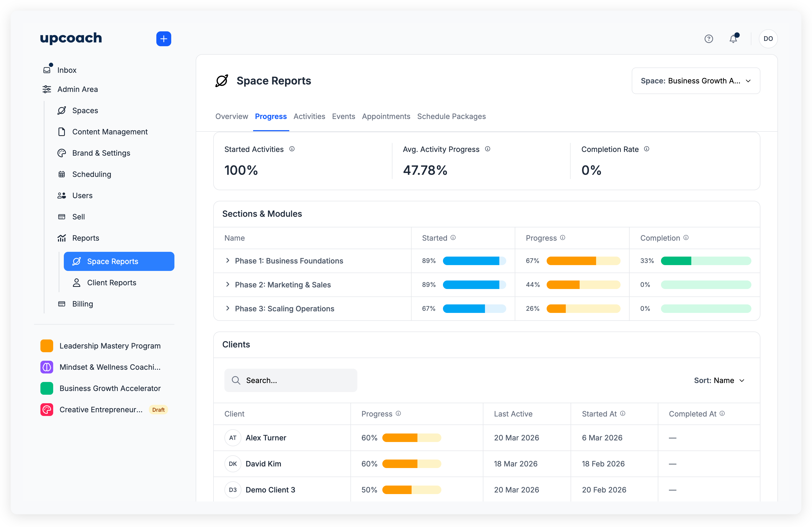Expand Phase 3: Scaling Operations row
The image size is (812, 527).
coord(228,308)
